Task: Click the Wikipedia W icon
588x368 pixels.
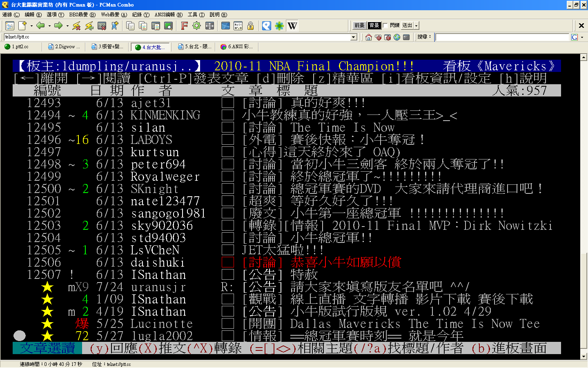Action: 292,26
